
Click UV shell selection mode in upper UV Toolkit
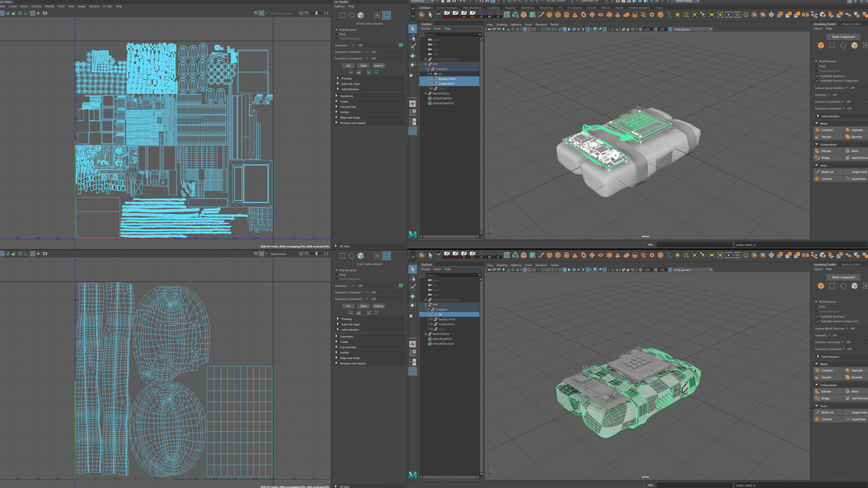tap(387, 15)
